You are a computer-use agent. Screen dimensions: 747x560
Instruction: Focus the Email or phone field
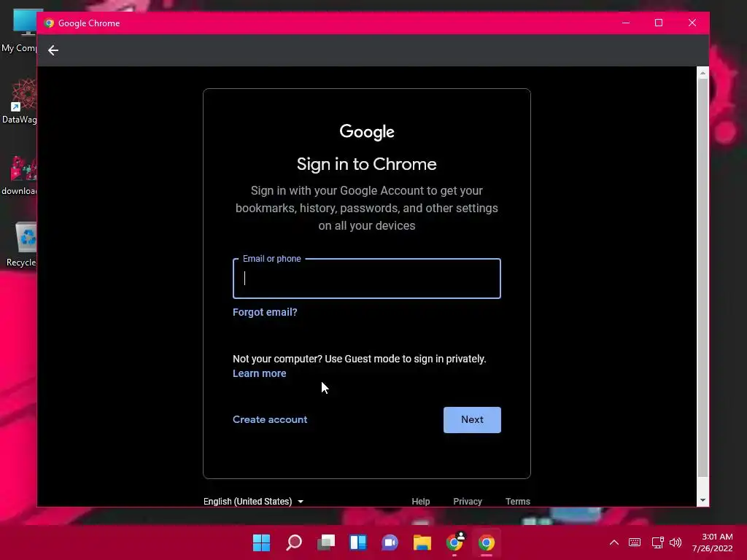pyautogui.click(x=366, y=279)
